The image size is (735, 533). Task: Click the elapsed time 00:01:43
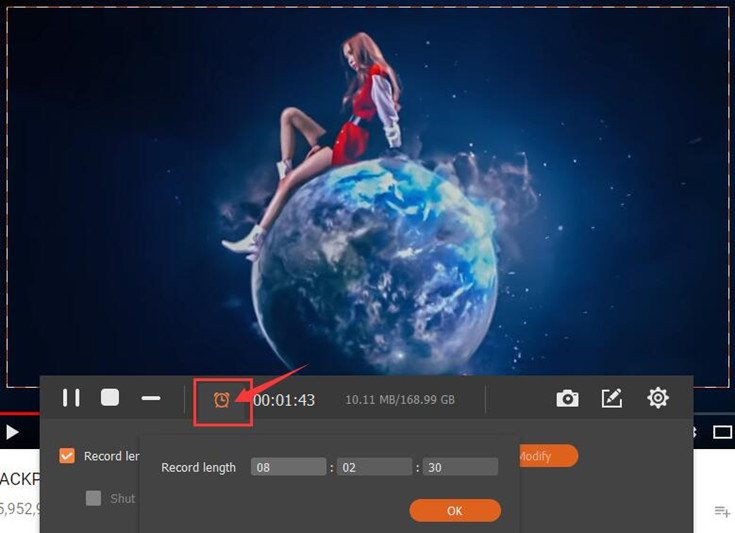(284, 400)
